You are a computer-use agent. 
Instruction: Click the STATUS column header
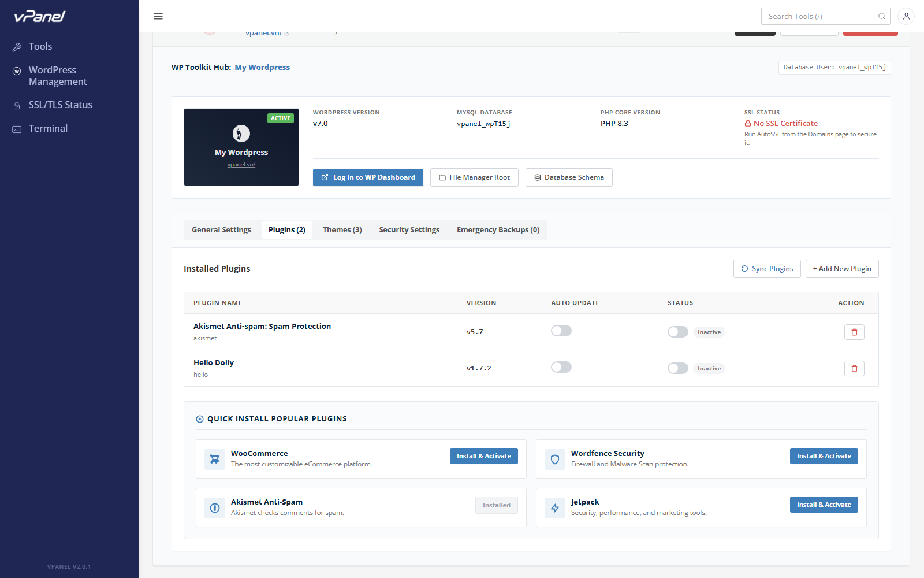click(680, 303)
